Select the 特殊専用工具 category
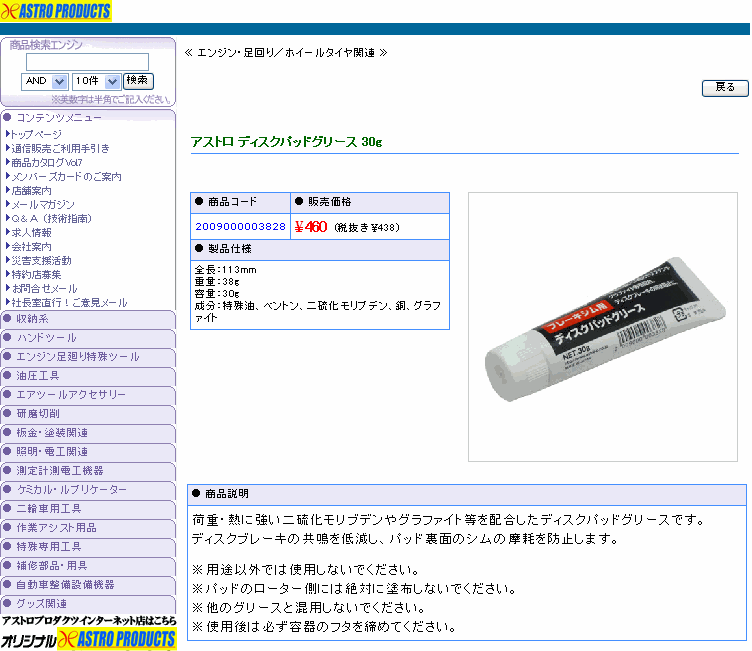Viewport: 752px width, 651px height. click(x=88, y=547)
